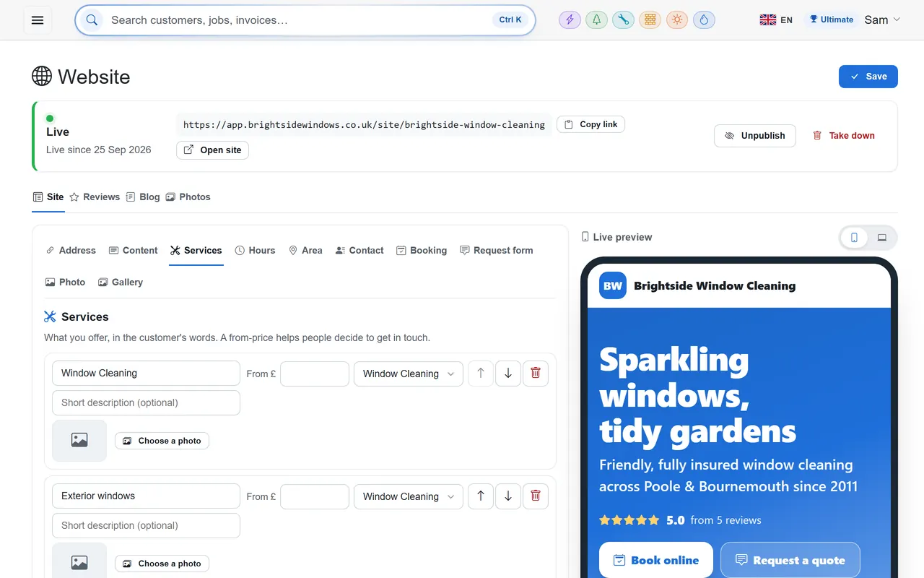
Task: Delete the Exterior windows service
Action: pos(536,496)
